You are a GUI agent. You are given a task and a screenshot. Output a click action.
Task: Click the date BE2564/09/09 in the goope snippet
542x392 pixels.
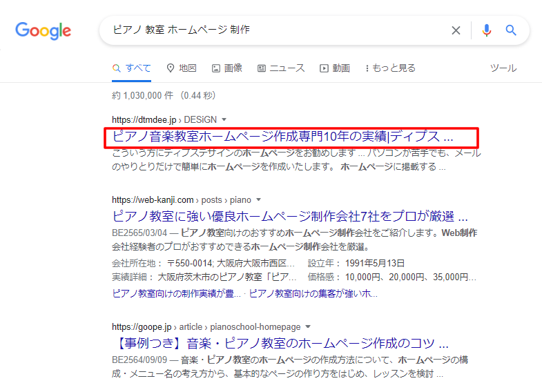139,360
